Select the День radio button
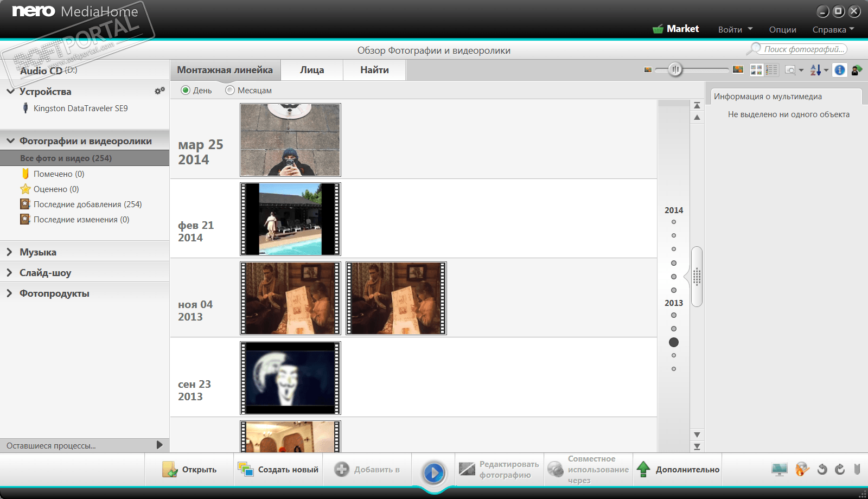Screen dimensions: 868x499 (186, 91)
